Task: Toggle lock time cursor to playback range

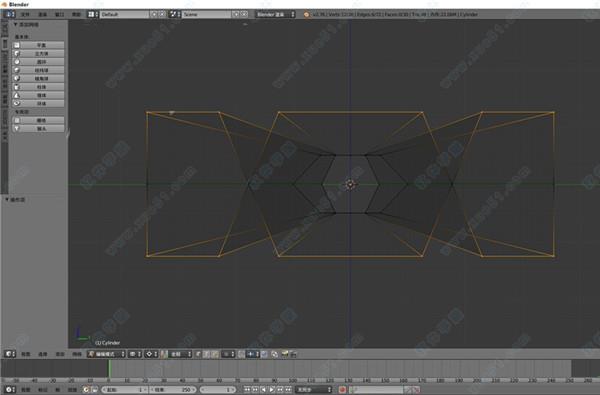Action: coord(94,390)
